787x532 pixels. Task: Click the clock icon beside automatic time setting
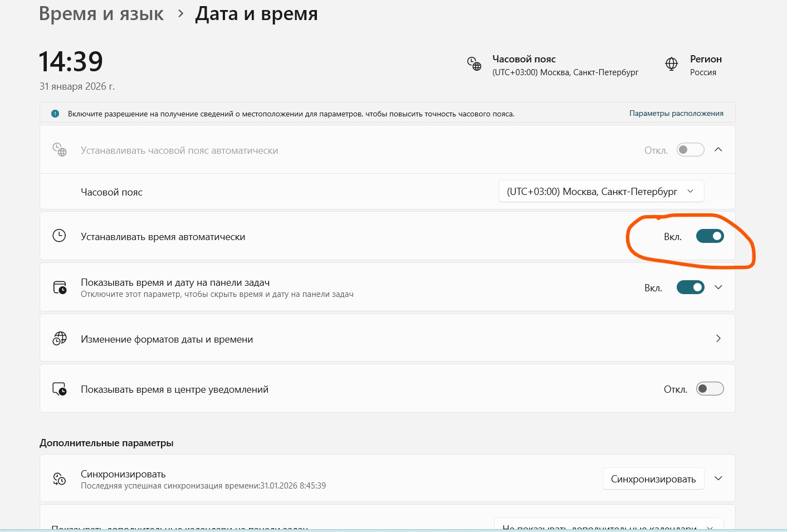click(59, 236)
